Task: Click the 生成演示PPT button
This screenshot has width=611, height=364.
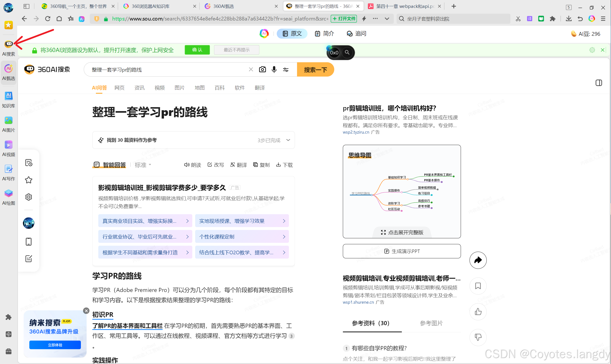Action: pos(402,251)
